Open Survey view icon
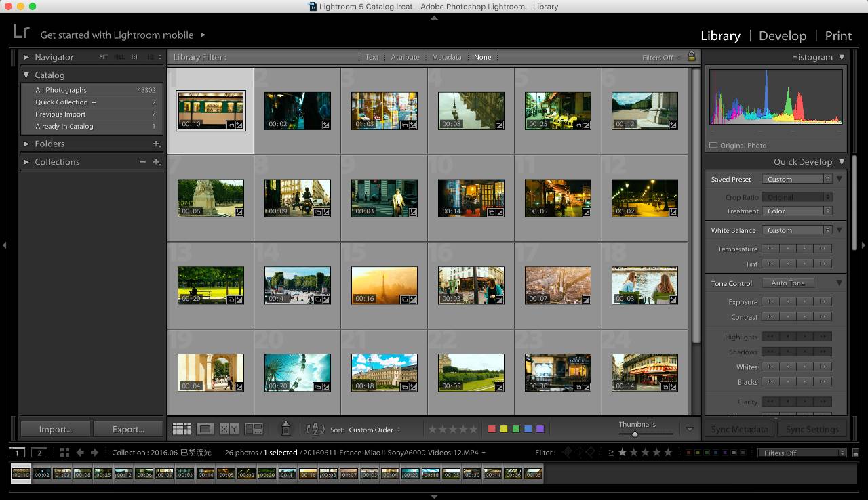Image resolution: width=868 pixels, height=500 pixels. point(254,429)
